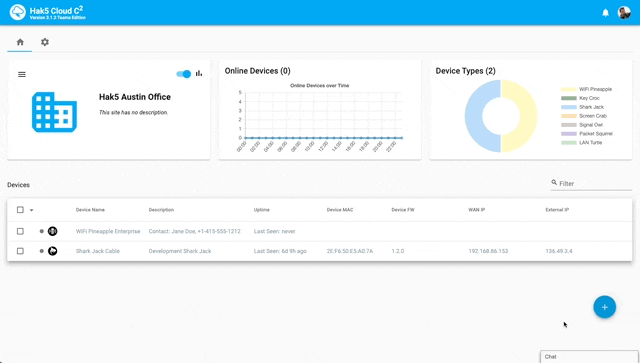640x363 pixels.
Task: Go to the home tab
Action: 20,42
